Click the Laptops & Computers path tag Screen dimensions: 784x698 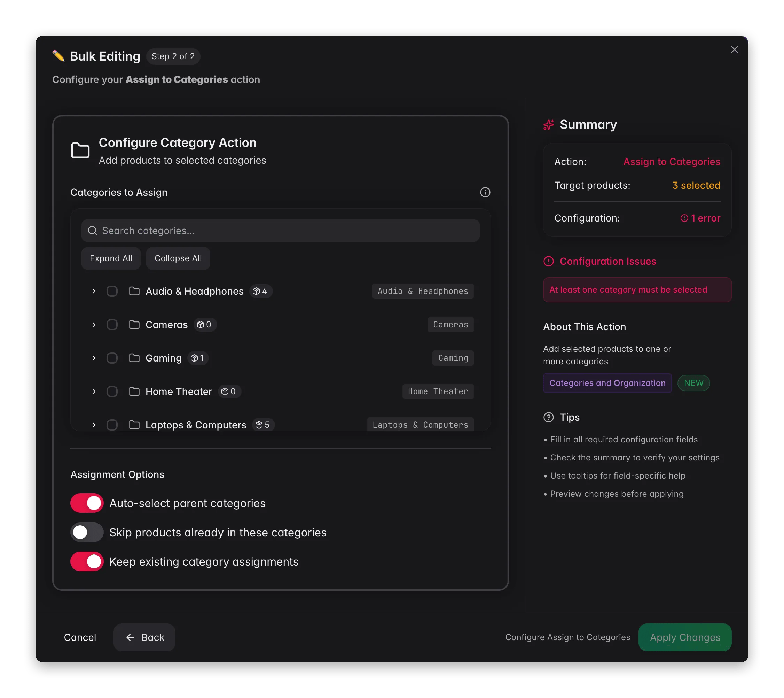(421, 424)
